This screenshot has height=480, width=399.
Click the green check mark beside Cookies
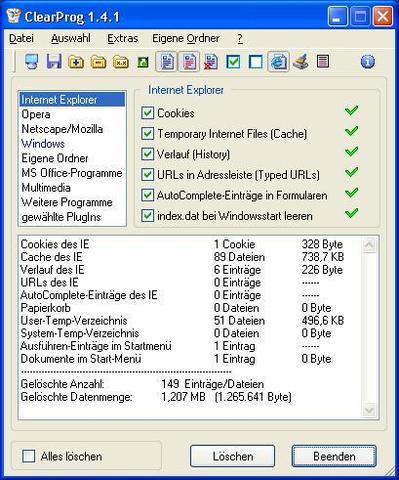tap(352, 111)
